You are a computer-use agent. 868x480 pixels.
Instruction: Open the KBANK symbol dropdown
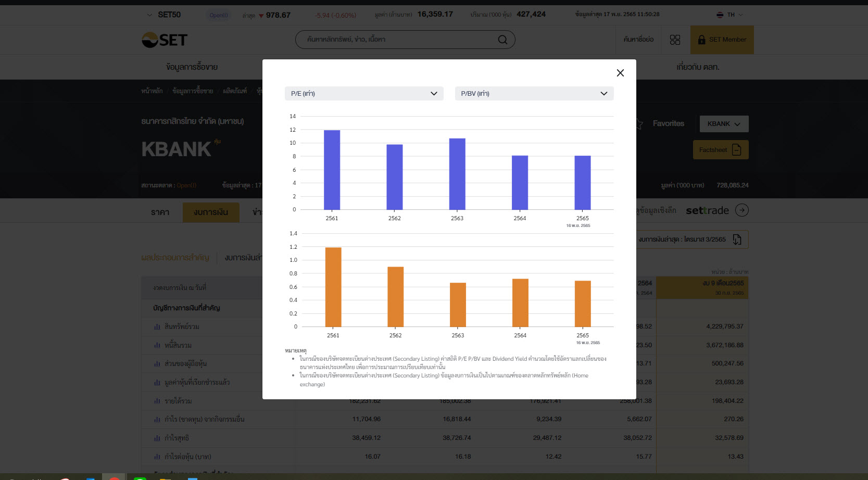click(x=723, y=124)
